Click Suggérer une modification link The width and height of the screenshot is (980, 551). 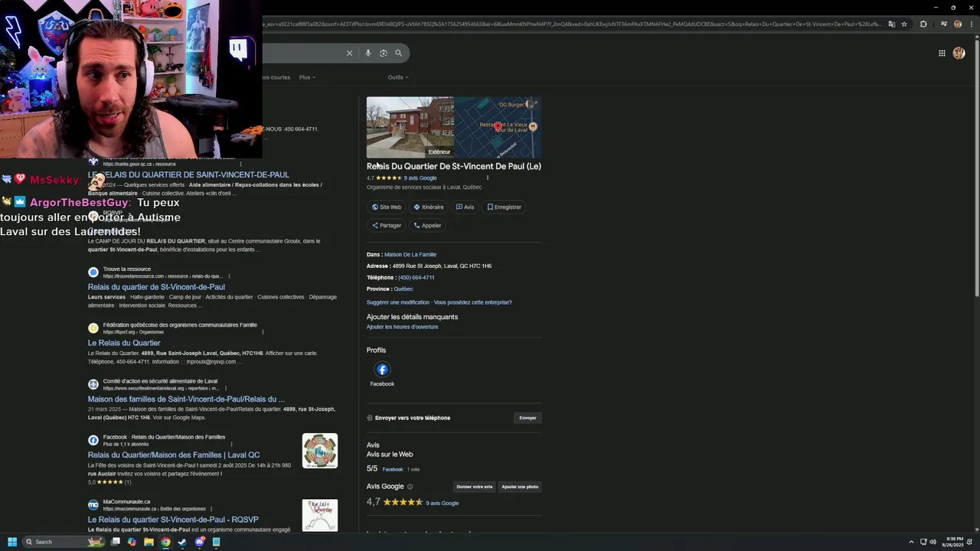398,302
